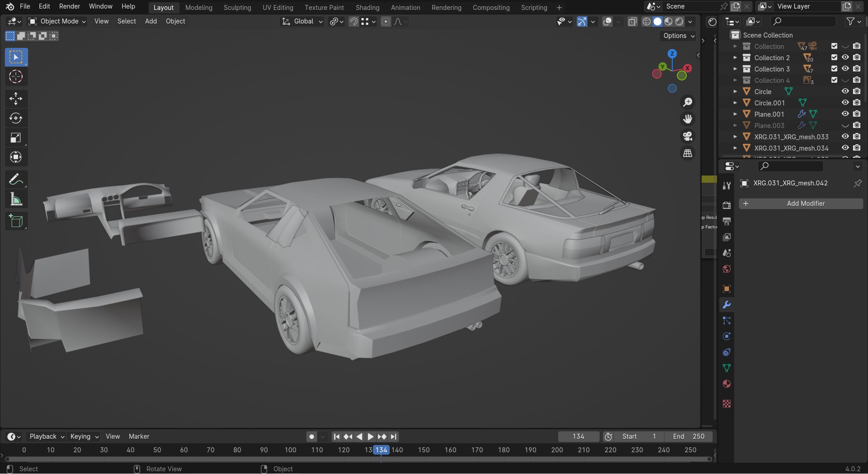This screenshot has height=474, width=868.
Task: Open the viewport Options dropdown
Action: click(x=679, y=36)
